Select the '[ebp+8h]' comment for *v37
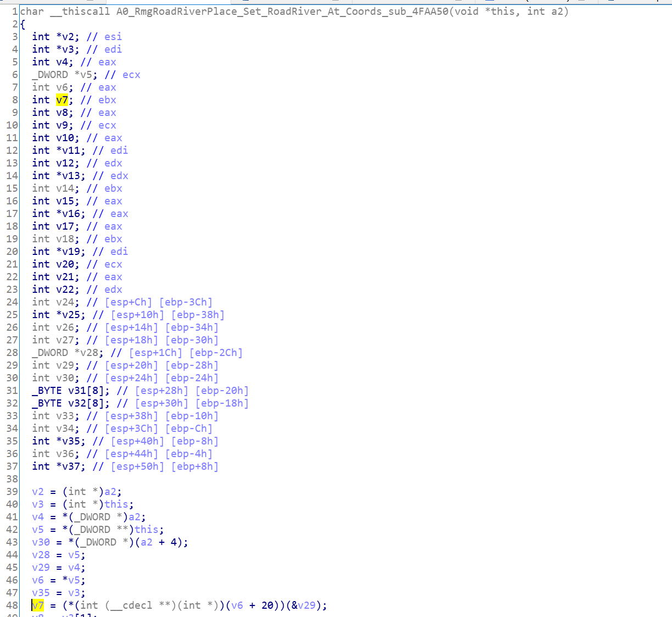Image resolution: width=672 pixels, height=617 pixels. click(x=195, y=466)
